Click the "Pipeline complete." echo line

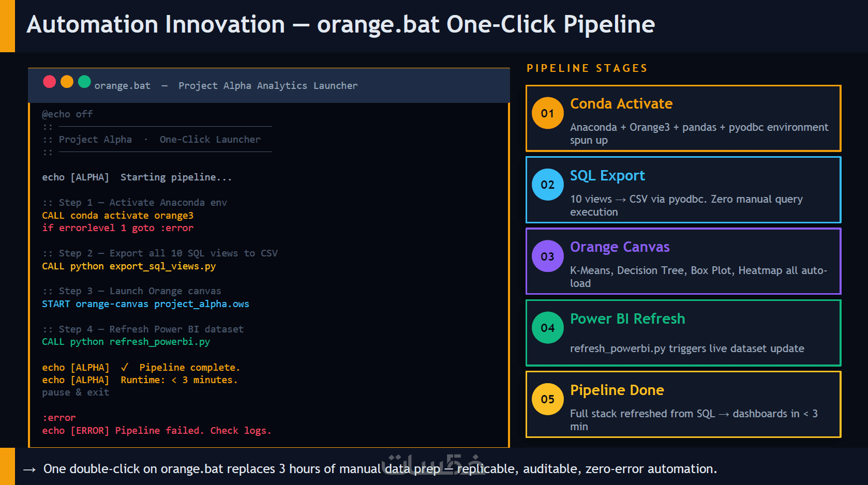coord(141,368)
